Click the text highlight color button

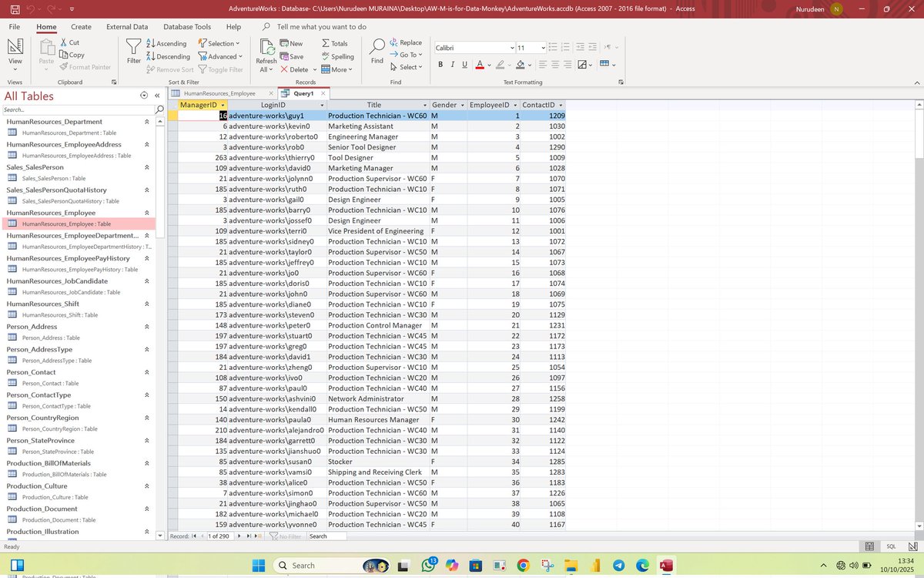click(500, 65)
